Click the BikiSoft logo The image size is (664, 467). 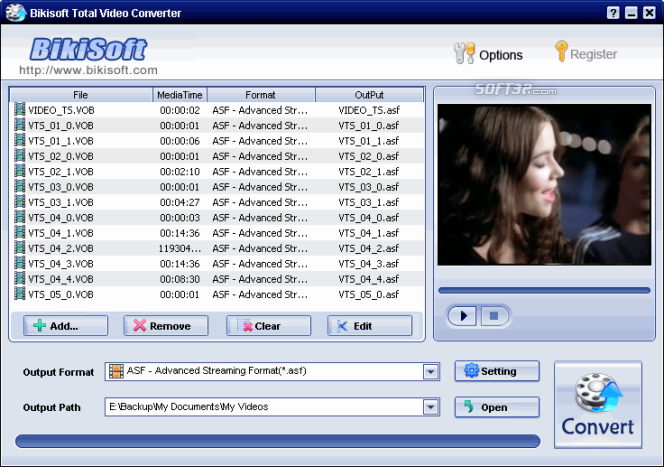click(x=89, y=49)
